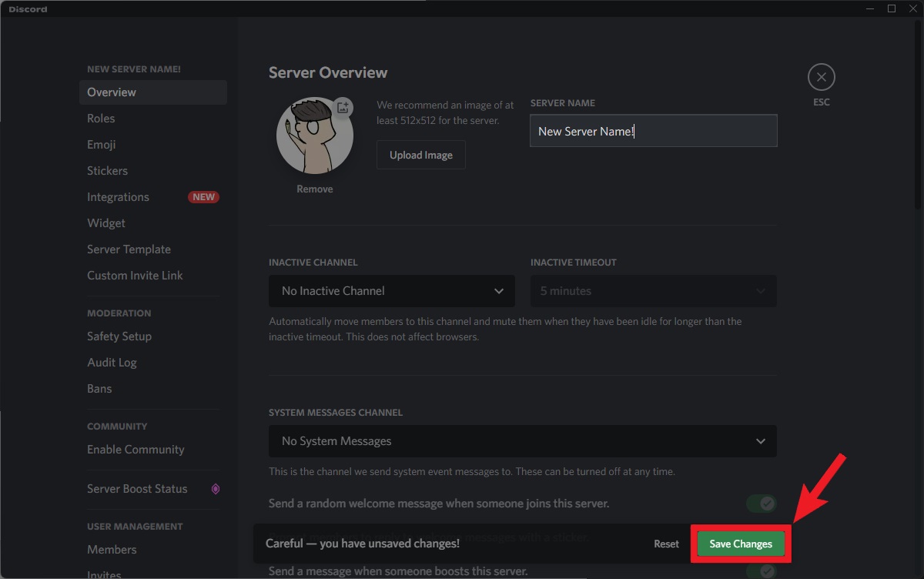Image resolution: width=924 pixels, height=579 pixels.
Task: Upload a new server image
Action: [420, 154]
